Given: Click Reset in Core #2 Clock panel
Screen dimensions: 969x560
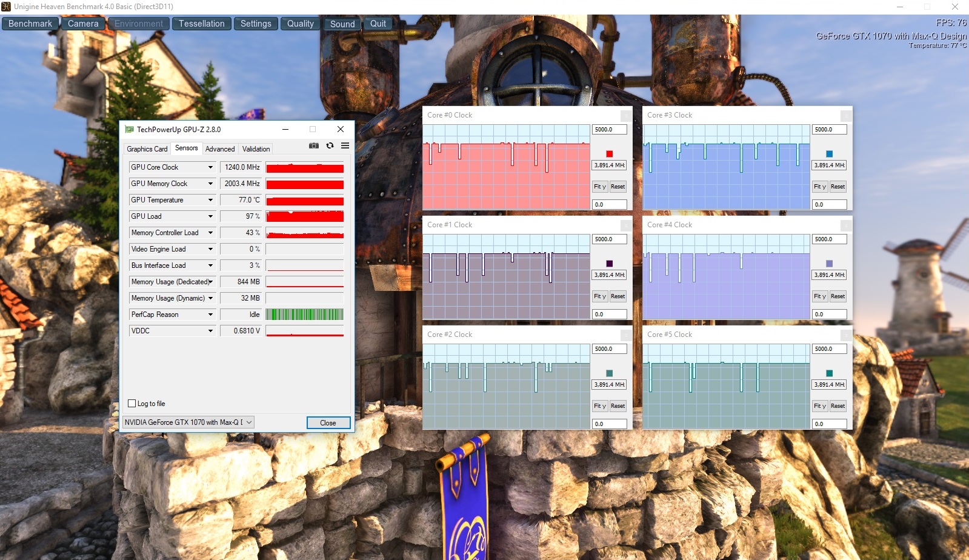Looking at the screenshot, I should pos(618,406).
